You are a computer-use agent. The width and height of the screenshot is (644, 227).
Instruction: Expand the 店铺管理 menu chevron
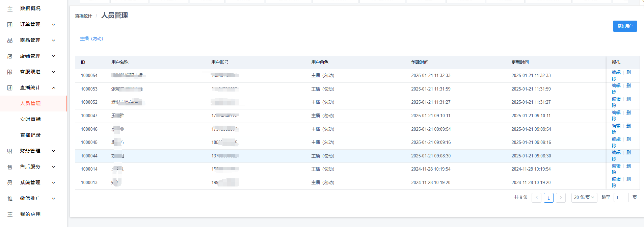(x=53, y=56)
